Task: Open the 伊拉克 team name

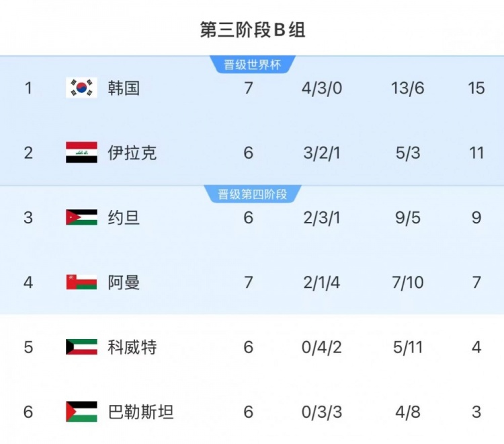Action: 132,153
